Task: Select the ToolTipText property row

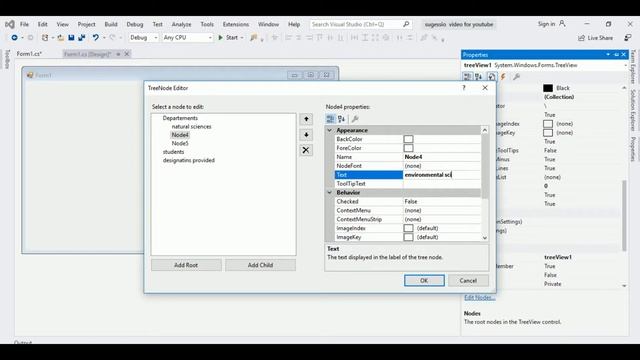Action: pos(408,184)
